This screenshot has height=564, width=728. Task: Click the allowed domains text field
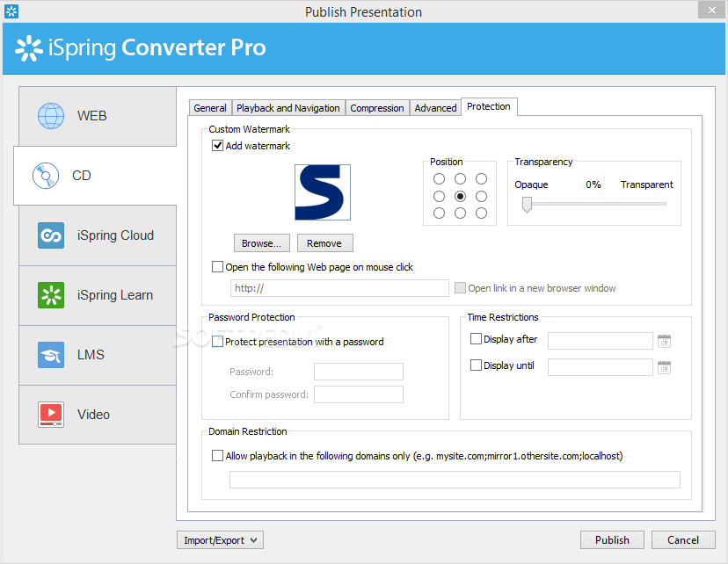455,479
